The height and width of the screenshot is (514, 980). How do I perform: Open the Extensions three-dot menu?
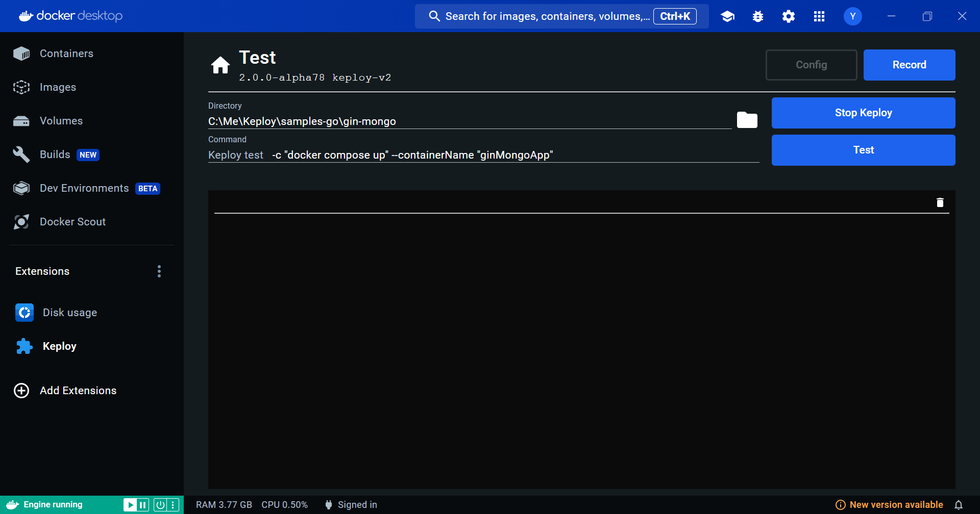159,271
